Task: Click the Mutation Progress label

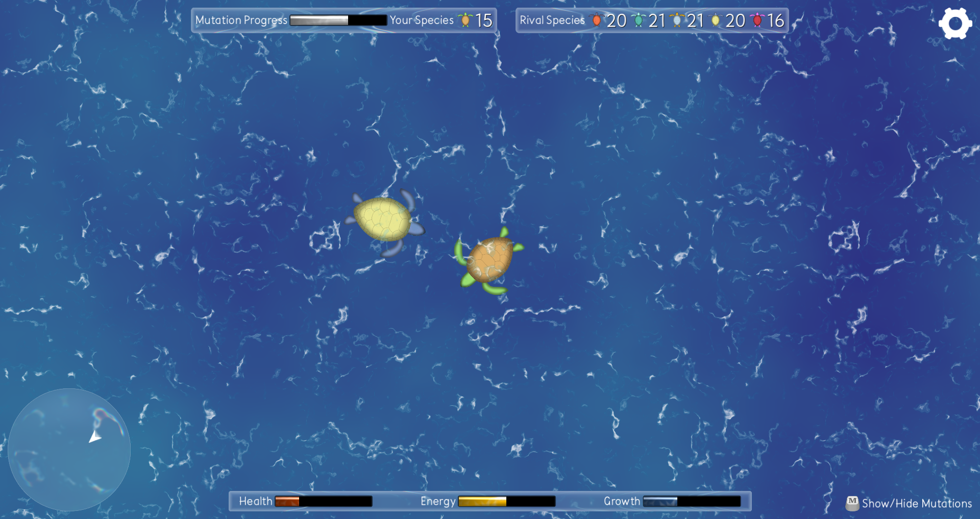Action: coord(241,20)
